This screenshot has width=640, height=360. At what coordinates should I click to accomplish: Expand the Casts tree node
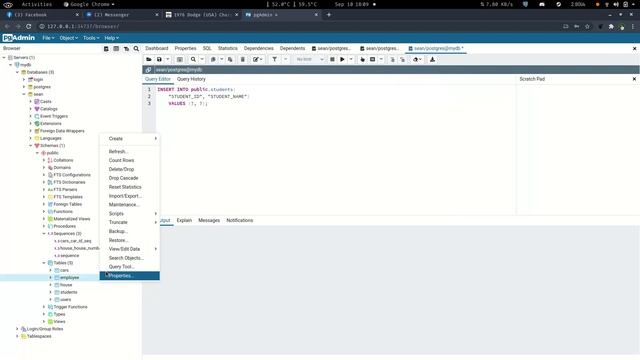click(x=31, y=102)
